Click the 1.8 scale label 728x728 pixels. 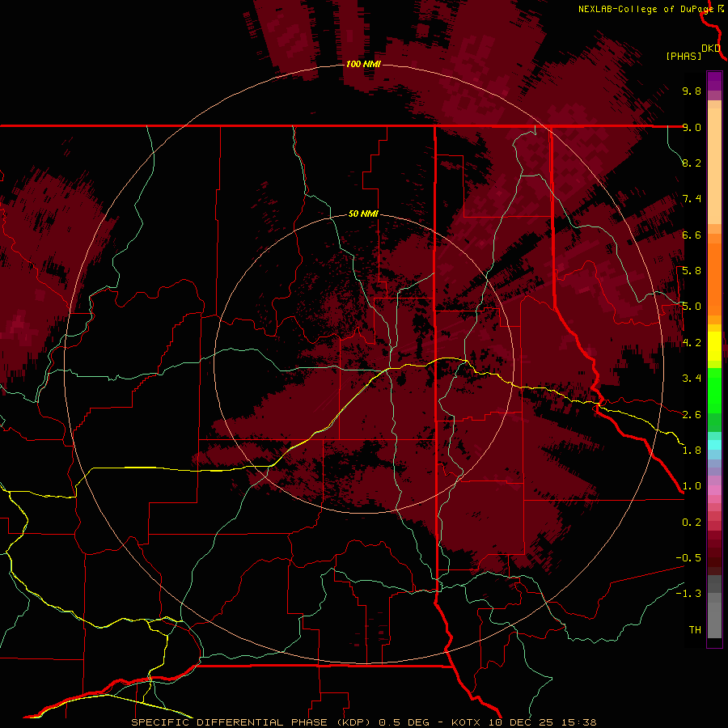(692, 451)
